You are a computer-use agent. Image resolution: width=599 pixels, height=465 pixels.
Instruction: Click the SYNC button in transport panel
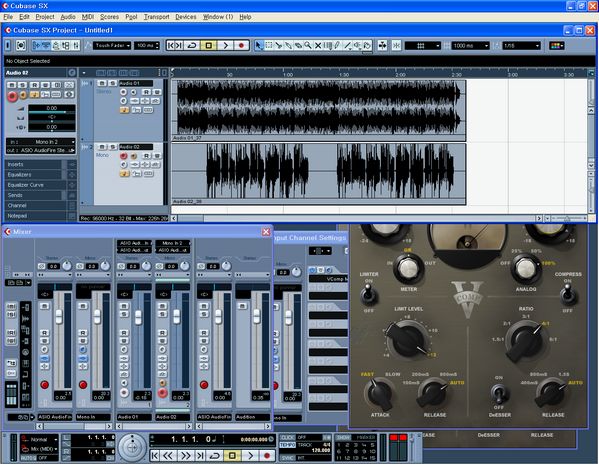(x=288, y=457)
